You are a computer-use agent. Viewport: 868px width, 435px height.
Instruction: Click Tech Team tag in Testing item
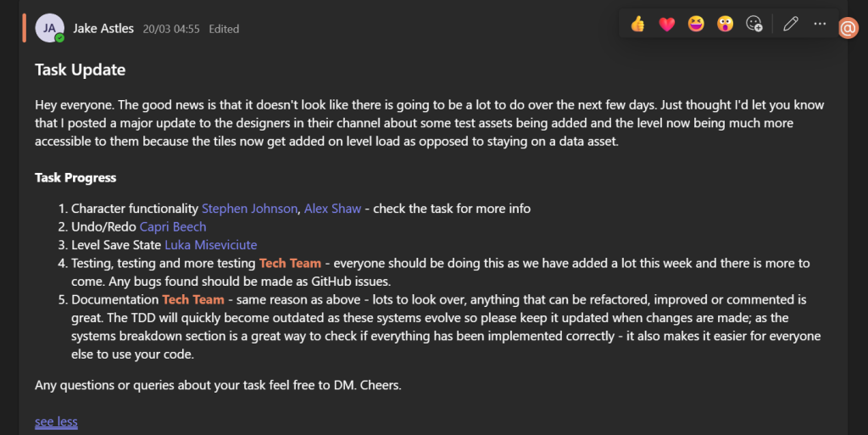pos(290,264)
